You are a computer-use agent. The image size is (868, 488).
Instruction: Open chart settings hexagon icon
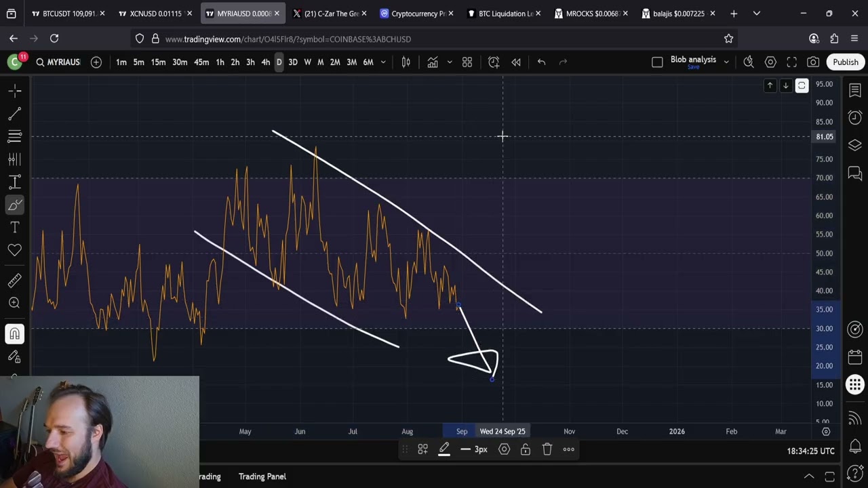pos(770,62)
